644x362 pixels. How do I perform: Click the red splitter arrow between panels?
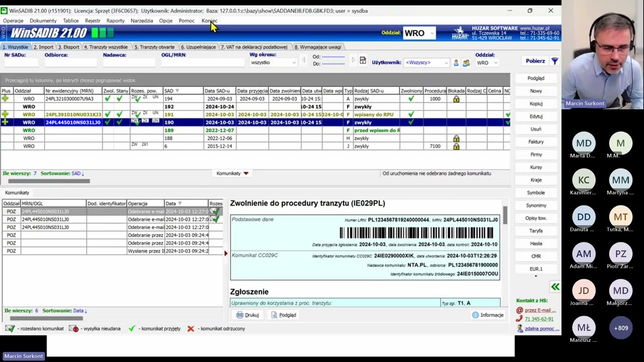[x=225, y=253]
